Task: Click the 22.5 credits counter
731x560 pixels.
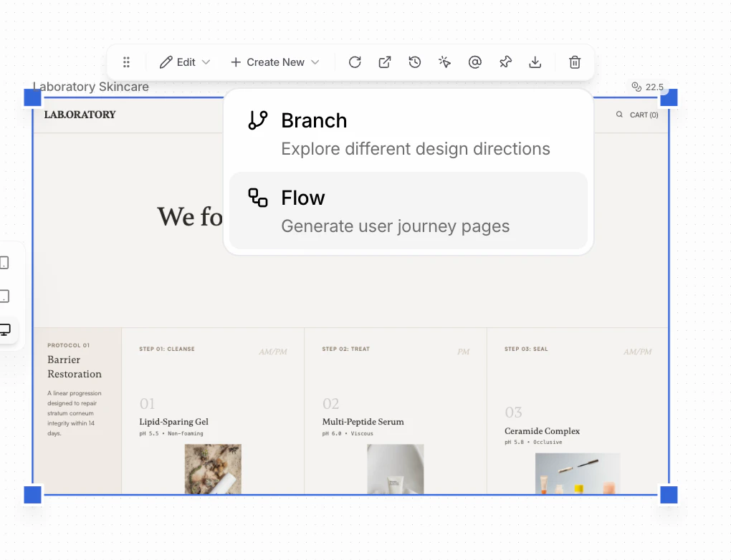Action: point(646,87)
